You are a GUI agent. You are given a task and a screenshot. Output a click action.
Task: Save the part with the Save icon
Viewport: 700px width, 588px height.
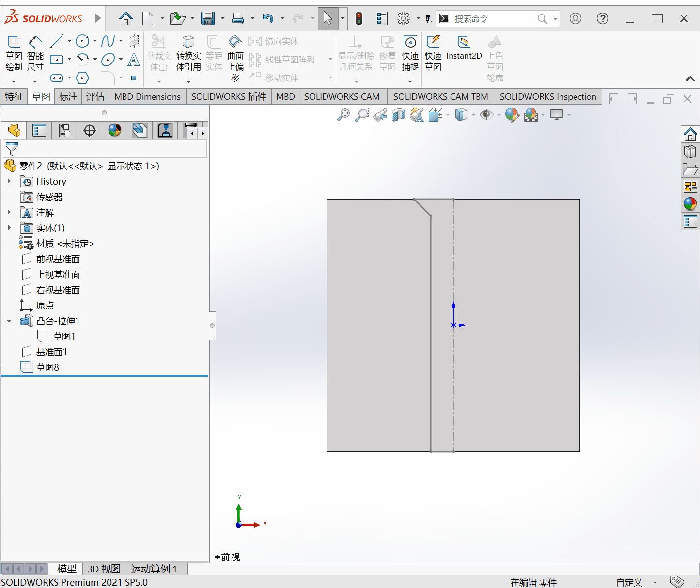tap(208, 19)
